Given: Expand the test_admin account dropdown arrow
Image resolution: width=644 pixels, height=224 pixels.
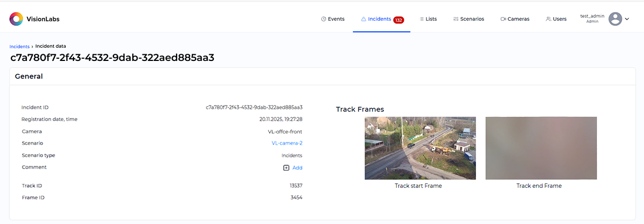Looking at the screenshot, I should click(x=627, y=19).
